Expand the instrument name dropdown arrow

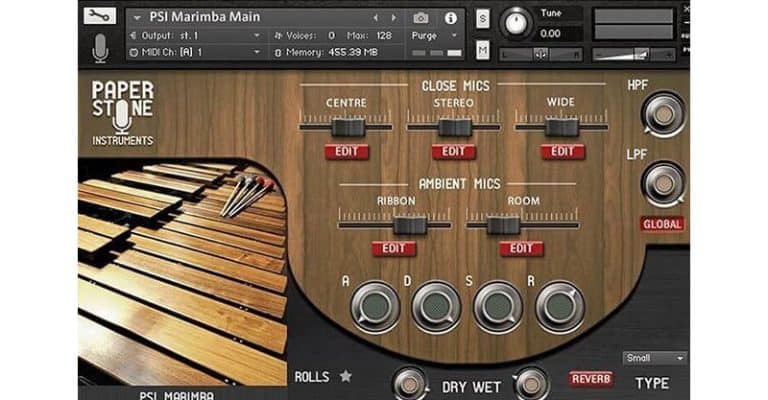click(137, 18)
